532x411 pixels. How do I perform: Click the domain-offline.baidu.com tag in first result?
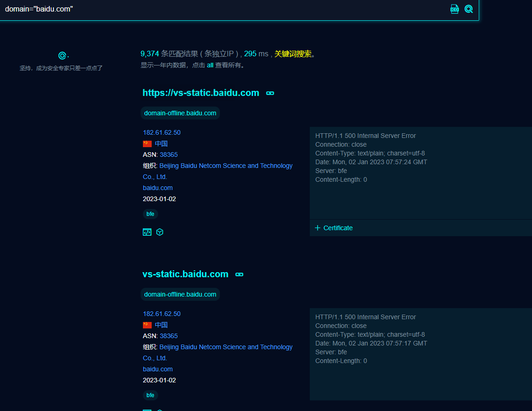(x=180, y=113)
